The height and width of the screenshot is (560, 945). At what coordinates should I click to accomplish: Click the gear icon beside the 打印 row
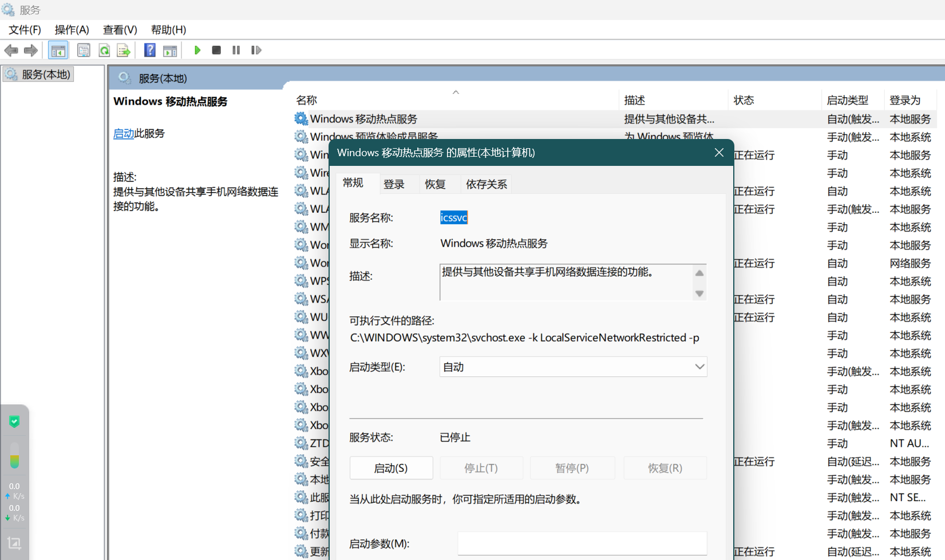301,515
